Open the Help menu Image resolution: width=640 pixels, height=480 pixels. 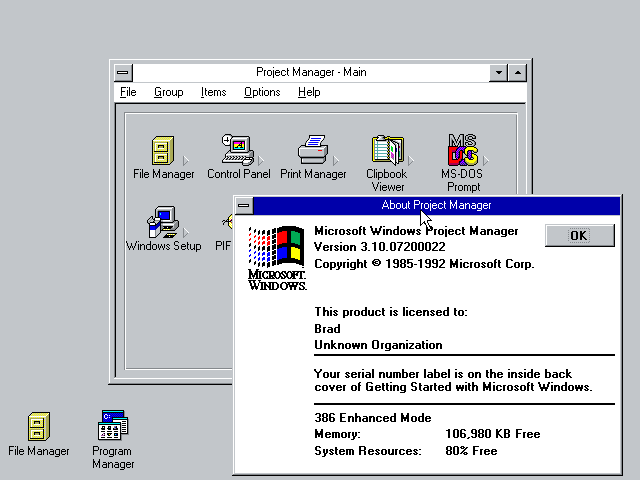tap(309, 92)
